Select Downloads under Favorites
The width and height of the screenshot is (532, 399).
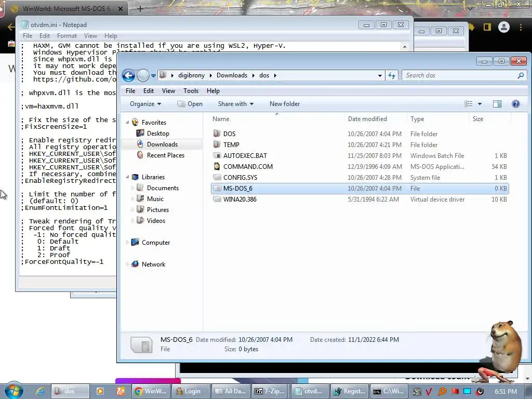tap(162, 144)
